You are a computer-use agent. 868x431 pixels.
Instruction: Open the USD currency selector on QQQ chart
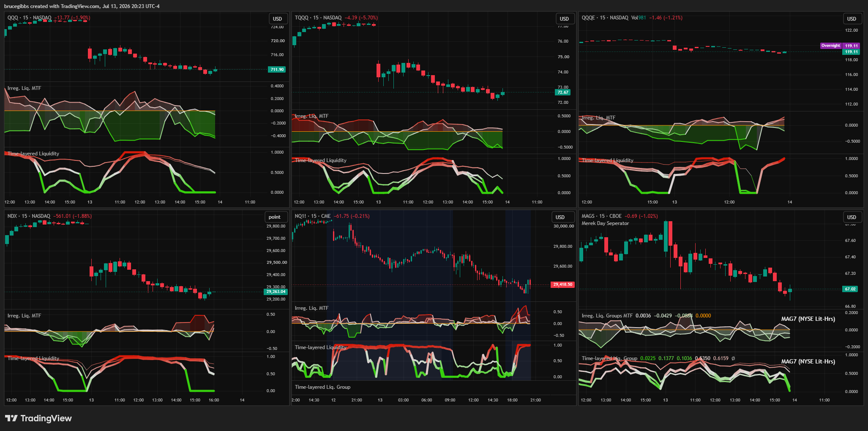coord(277,19)
